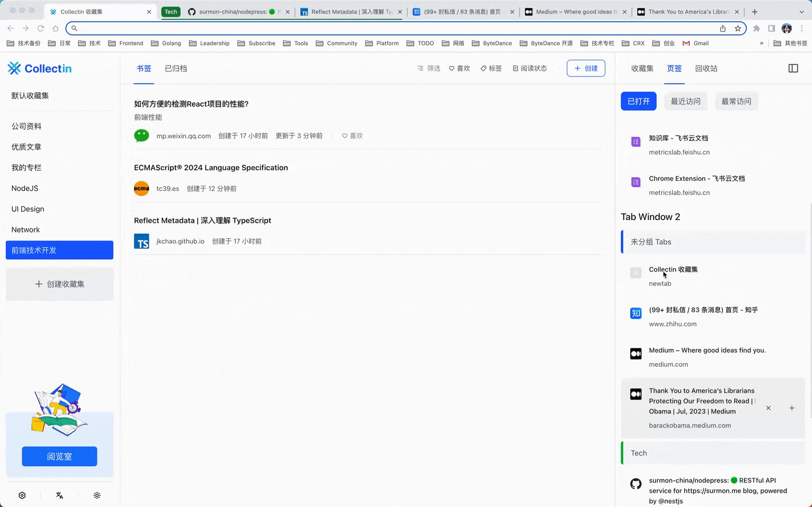The image size is (812, 507).
Task: Open the NodeJS collection
Action: [60, 189]
